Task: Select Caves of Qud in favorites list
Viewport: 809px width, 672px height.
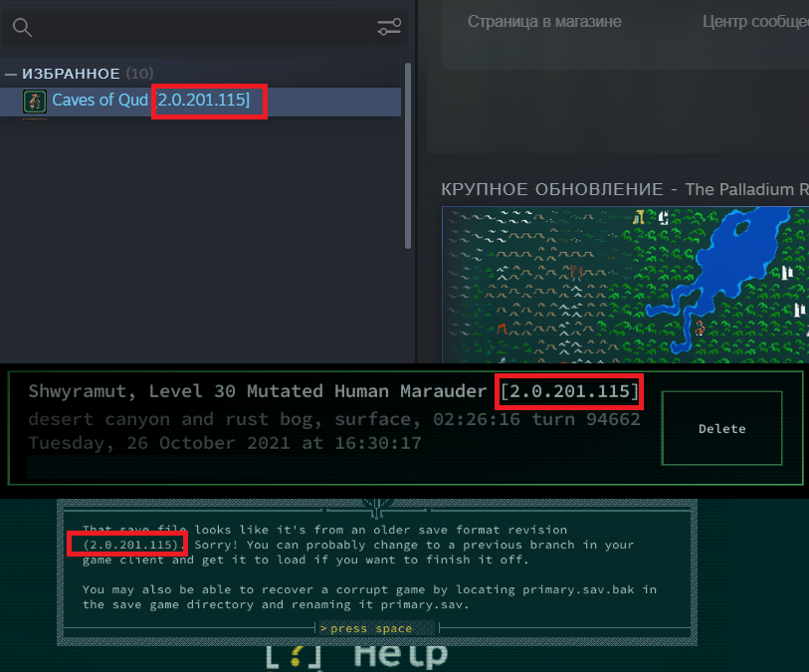Action: pos(200,102)
